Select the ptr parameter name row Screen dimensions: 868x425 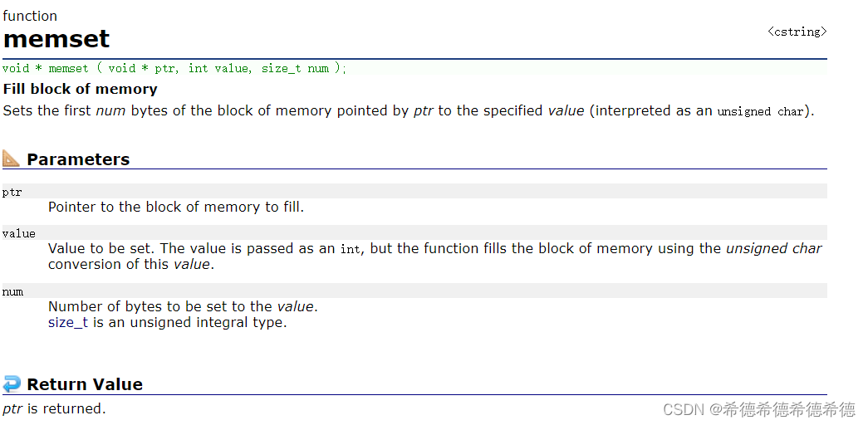click(414, 192)
